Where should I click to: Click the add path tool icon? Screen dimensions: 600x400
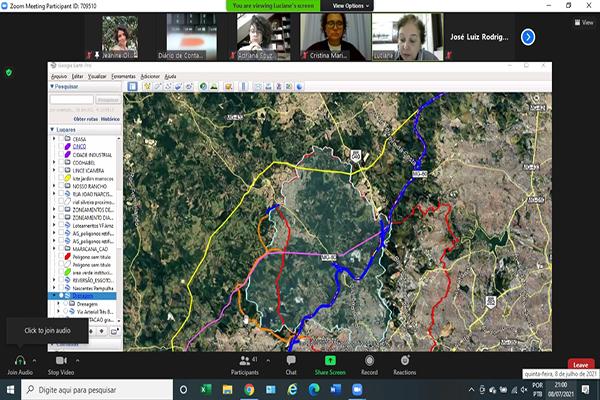168,87
